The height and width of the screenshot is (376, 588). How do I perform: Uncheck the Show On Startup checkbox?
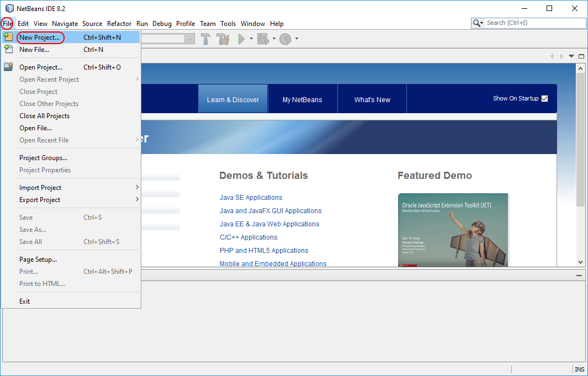point(544,99)
